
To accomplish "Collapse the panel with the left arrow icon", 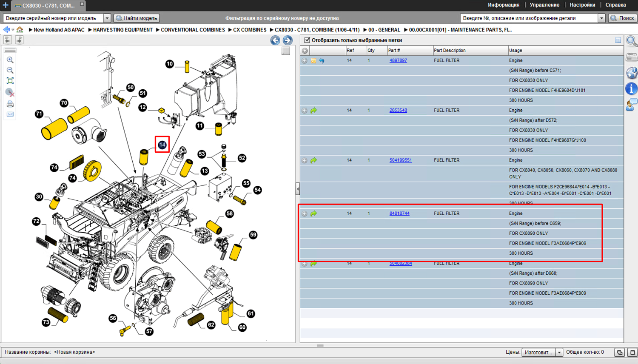I will [x=8, y=40].
